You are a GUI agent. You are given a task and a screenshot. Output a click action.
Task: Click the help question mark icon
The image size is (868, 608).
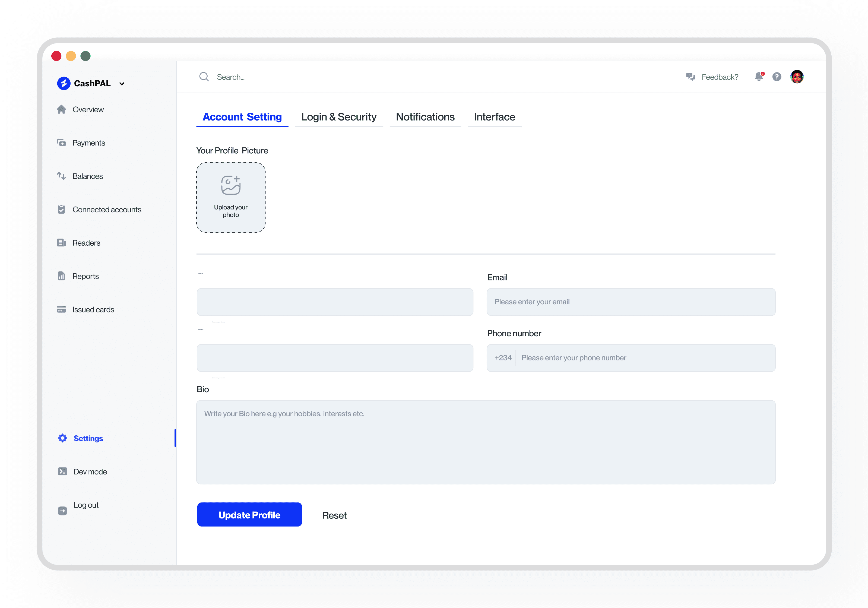[x=777, y=77]
